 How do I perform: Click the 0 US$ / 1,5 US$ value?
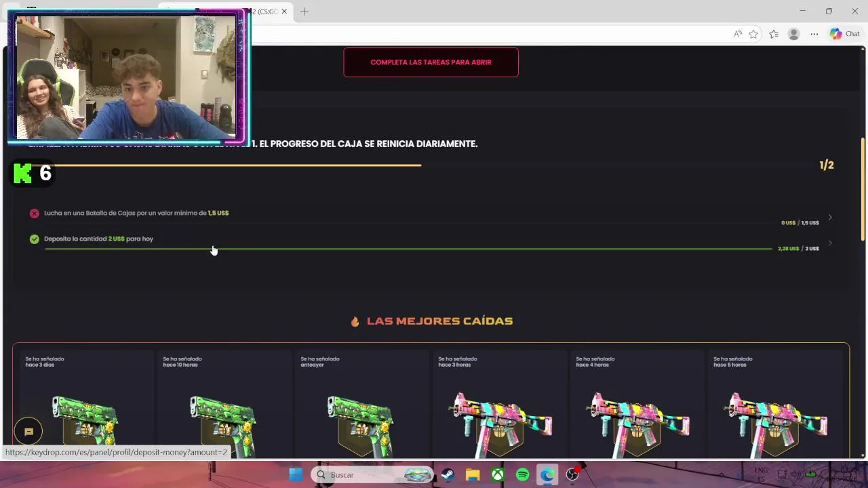[x=800, y=223]
